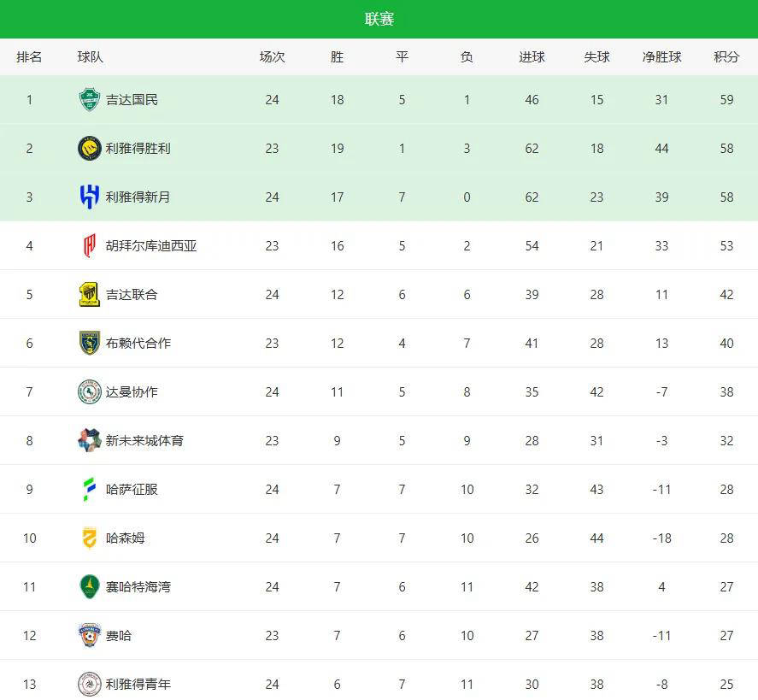Click the 赛哈特海湾 green crest
This screenshot has height=700, width=758.
tap(89, 587)
